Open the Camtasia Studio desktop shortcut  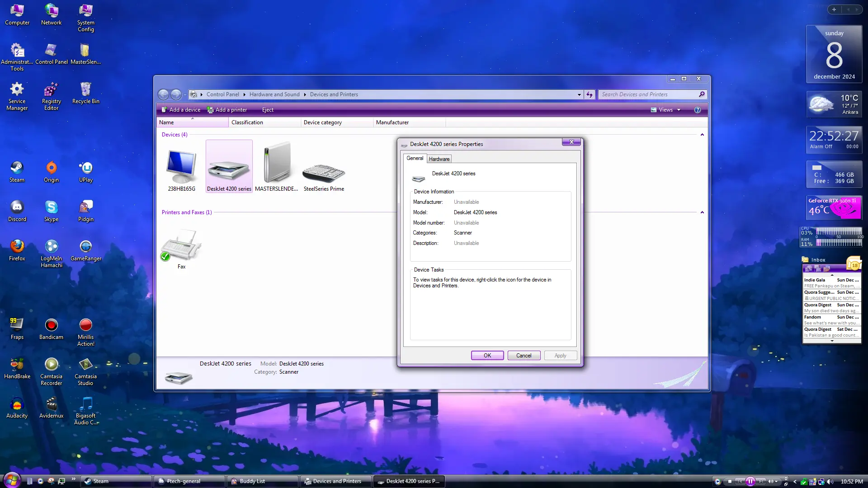click(x=86, y=372)
